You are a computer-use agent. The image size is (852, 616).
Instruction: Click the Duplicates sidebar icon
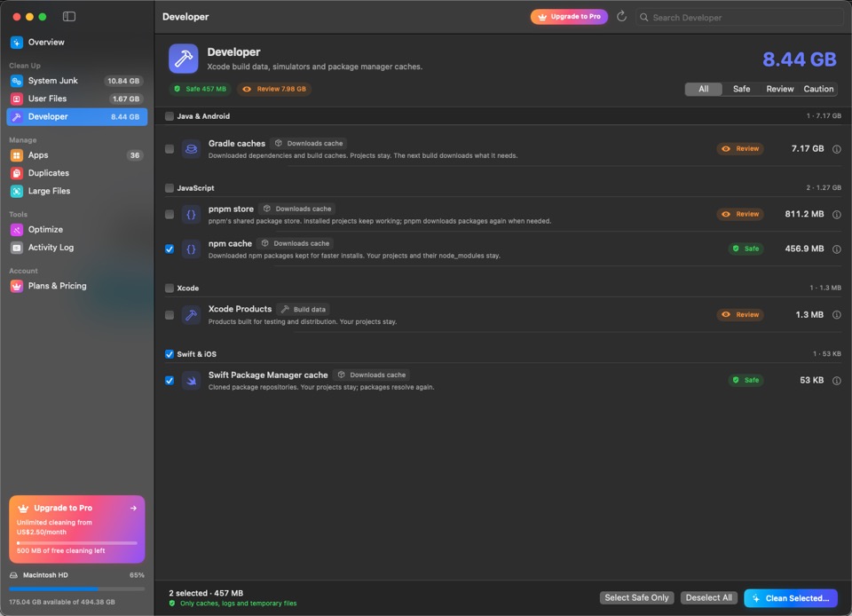point(17,173)
